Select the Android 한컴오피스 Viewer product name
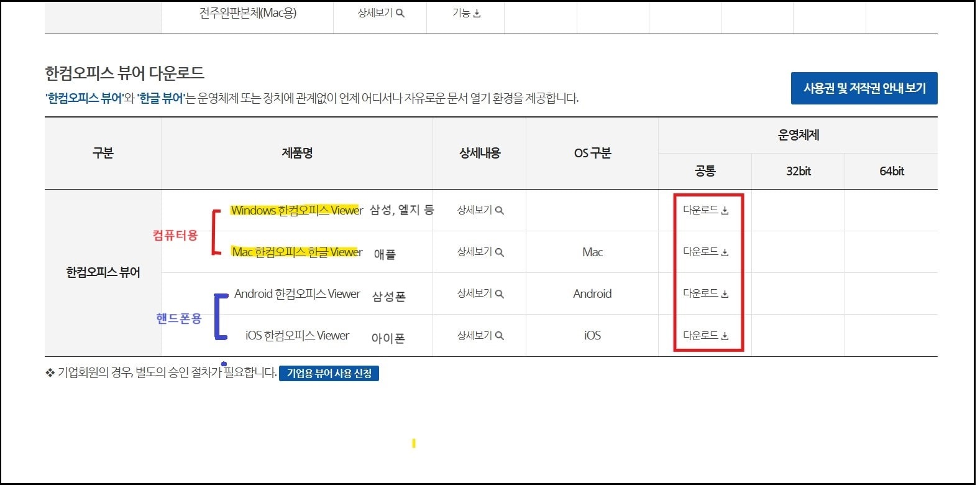The image size is (980, 485). click(x=297, y=293)
